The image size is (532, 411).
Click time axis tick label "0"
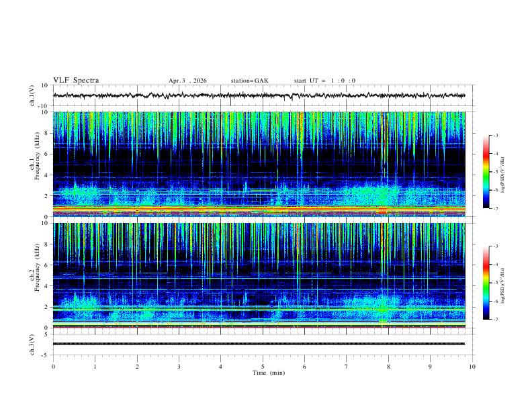pyautogui.click(x=53, y=367)
